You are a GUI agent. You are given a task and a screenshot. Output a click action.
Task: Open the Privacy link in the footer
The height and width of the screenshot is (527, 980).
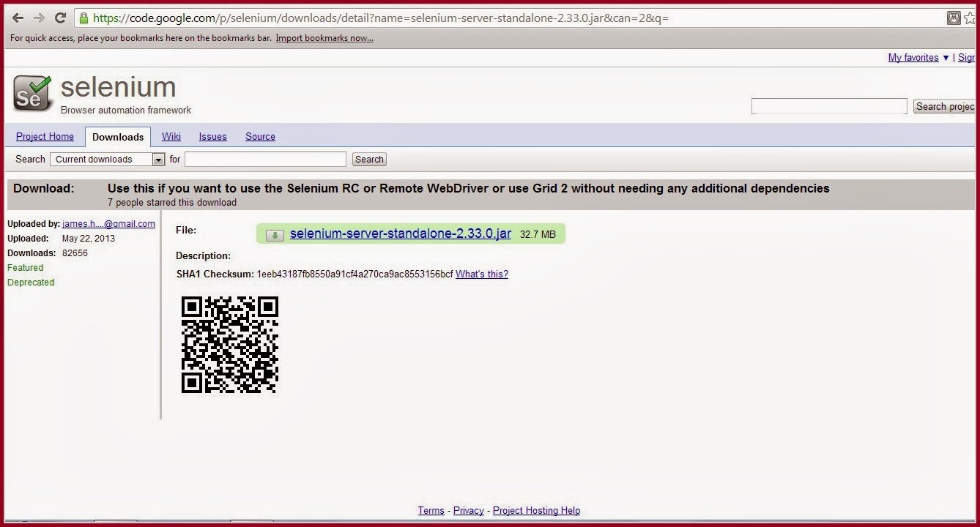tap(469, 510)
